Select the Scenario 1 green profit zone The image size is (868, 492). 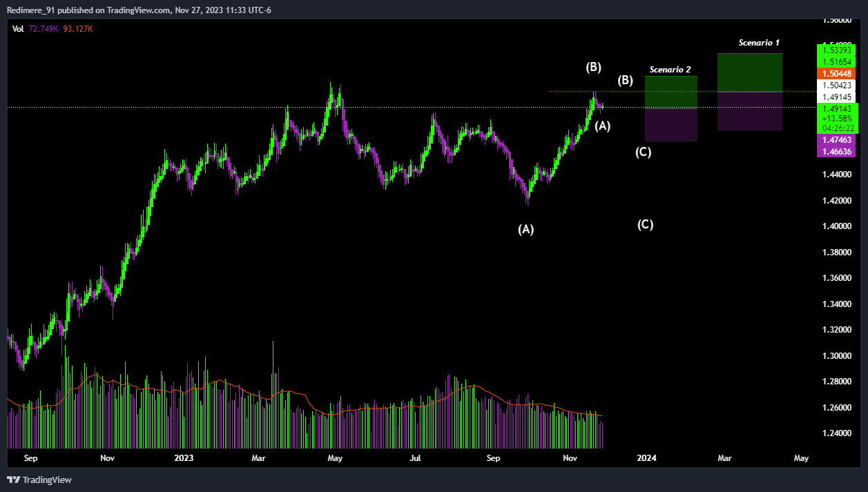coord(749,72)
